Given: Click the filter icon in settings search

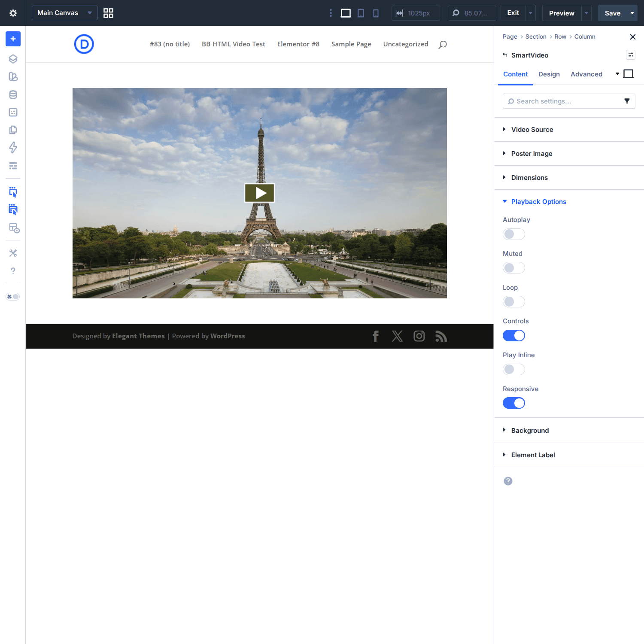Looking at the screenshot, I should pos(627,101).
